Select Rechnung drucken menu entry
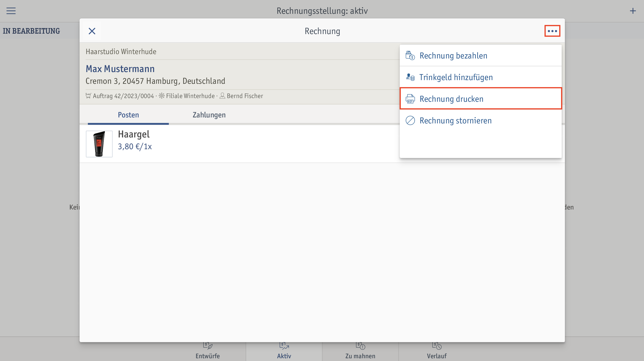This screenshot has width=644, height=361. click(480, 99)
